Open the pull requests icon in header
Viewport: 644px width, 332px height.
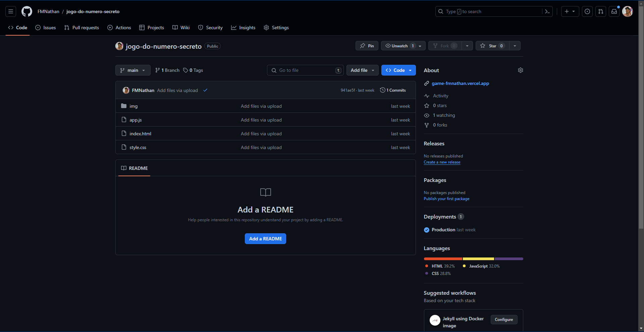pyautogui.click(x=601, y=11)
